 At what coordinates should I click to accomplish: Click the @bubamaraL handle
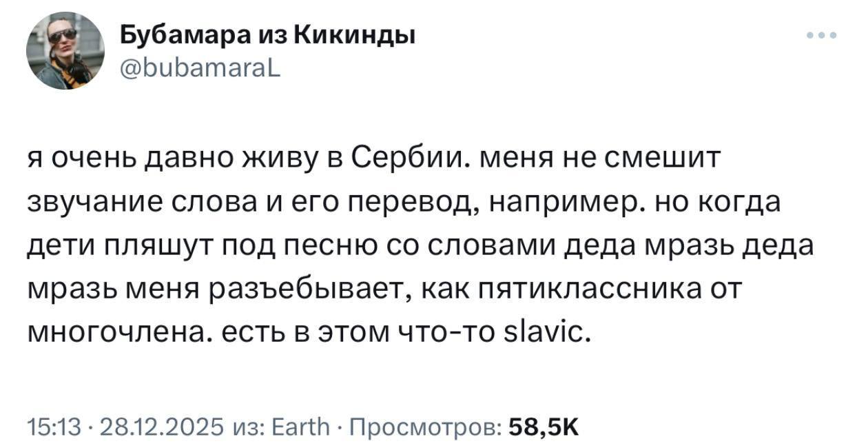(x=200, y=68)
